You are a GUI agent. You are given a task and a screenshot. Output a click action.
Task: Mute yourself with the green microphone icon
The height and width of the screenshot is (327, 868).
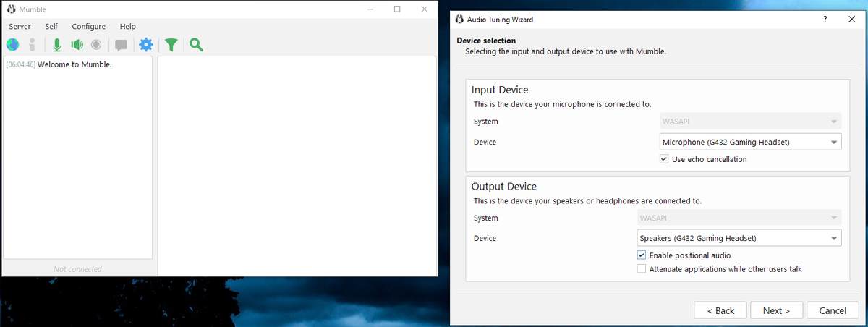pyautogui.click(x=57, y=45)
